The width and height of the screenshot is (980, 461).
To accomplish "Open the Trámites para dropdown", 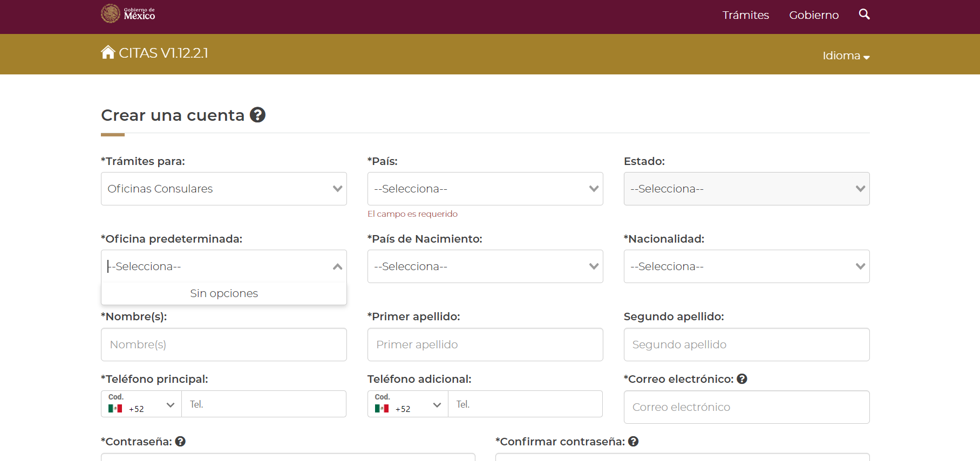I will (223, 189).
